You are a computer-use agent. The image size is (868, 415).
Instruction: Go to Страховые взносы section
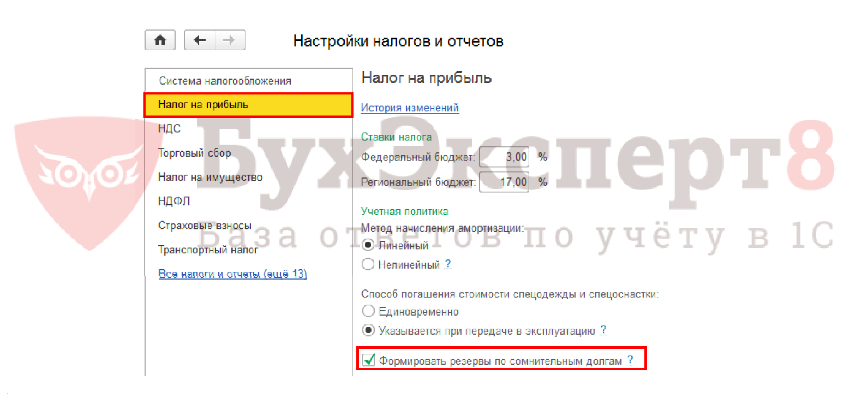(205, 226)
